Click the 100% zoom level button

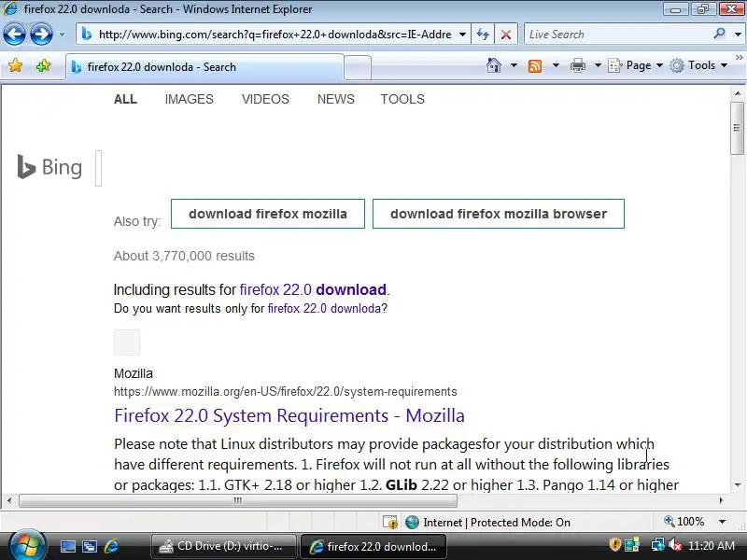[x=684, y=522]
